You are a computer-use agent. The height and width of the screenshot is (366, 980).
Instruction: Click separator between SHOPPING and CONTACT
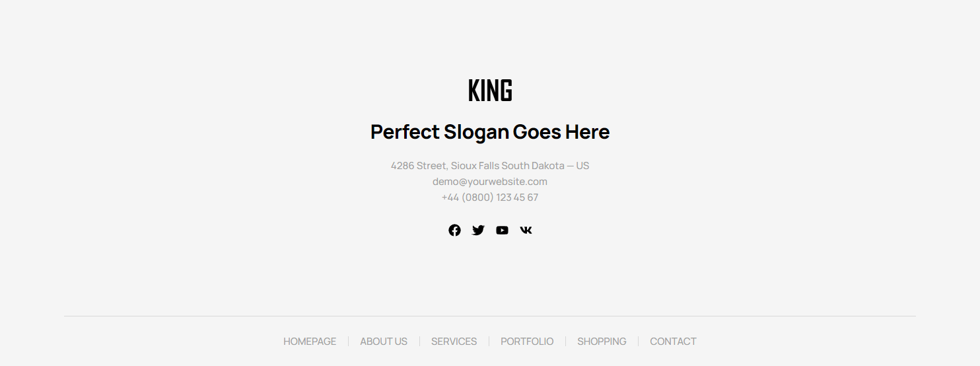(638, 342)
